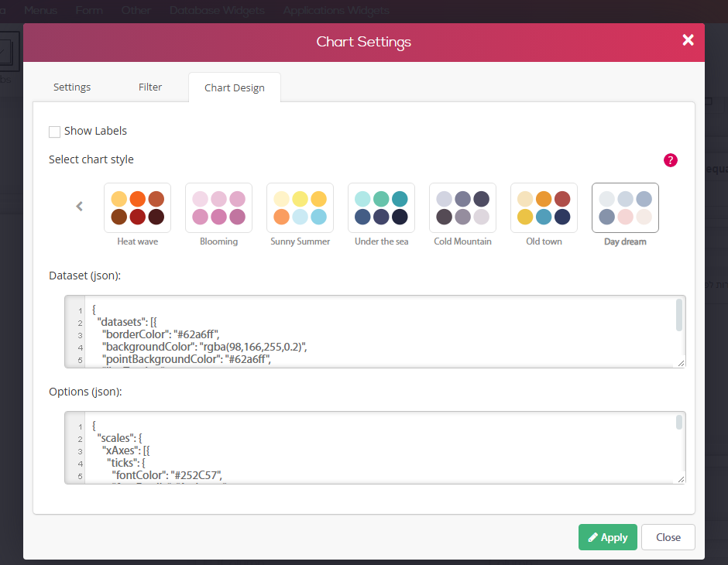Apply the chart settings

(x=607, y=537)
